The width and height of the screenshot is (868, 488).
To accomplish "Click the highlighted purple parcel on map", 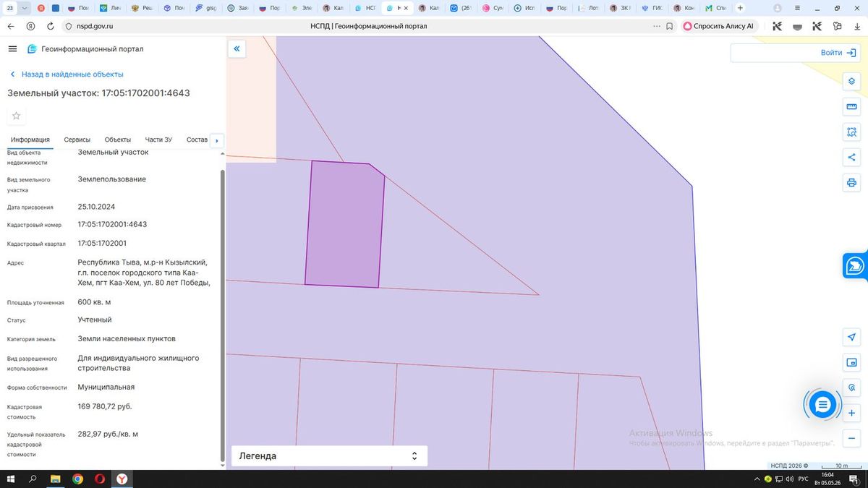I will coord(344,226).
